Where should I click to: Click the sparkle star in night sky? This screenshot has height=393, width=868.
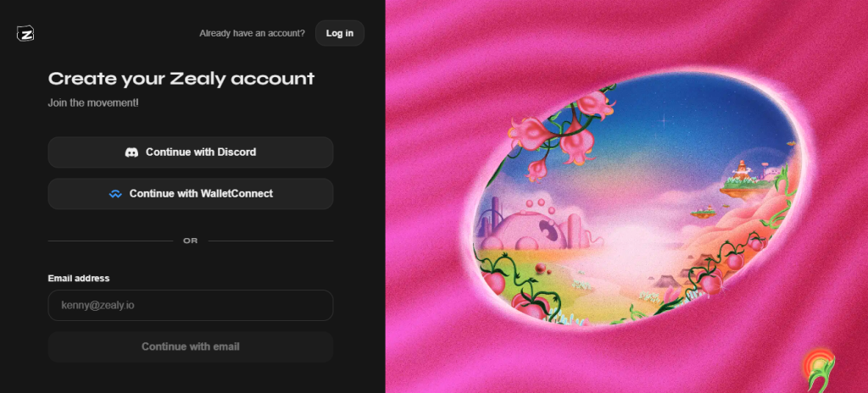[x=663, y=119]
